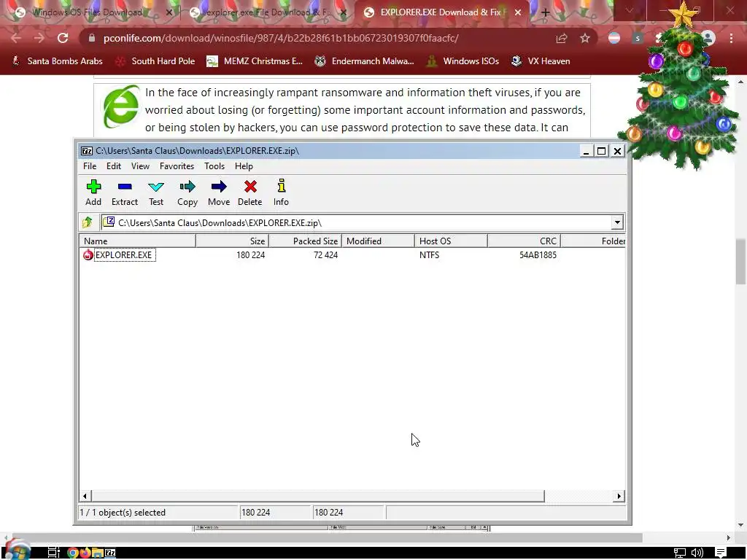747x560 pixels.
Task: Open the Tools menu in 7-Zip
Action: (x=214, y=166)
